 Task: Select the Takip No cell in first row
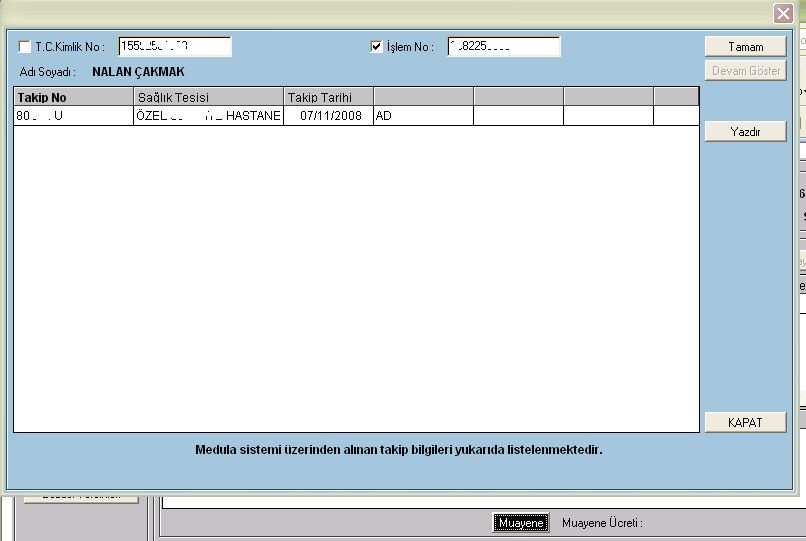tap(73, 116)
